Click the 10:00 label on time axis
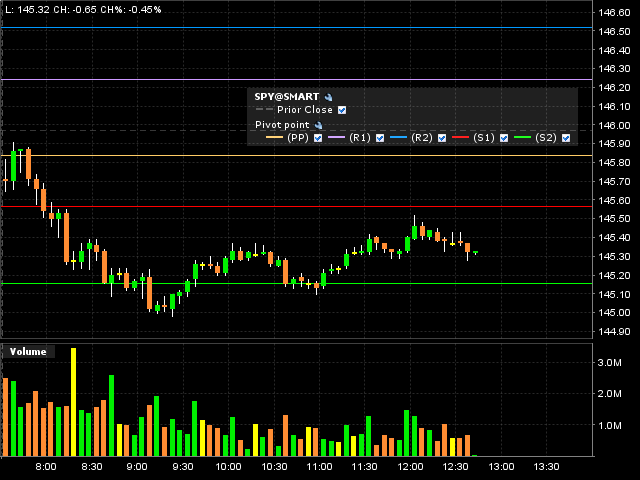This screenshot has width=640, height=480. click(228, 467)
